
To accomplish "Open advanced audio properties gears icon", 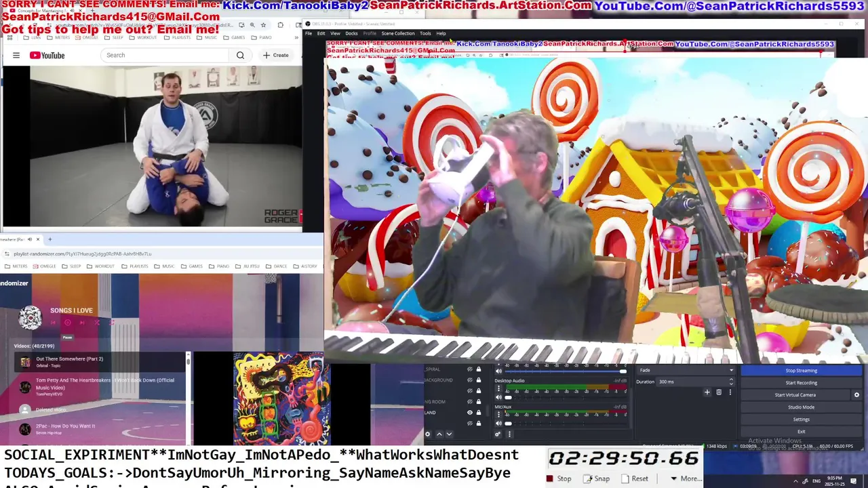I will pos(498,434).
